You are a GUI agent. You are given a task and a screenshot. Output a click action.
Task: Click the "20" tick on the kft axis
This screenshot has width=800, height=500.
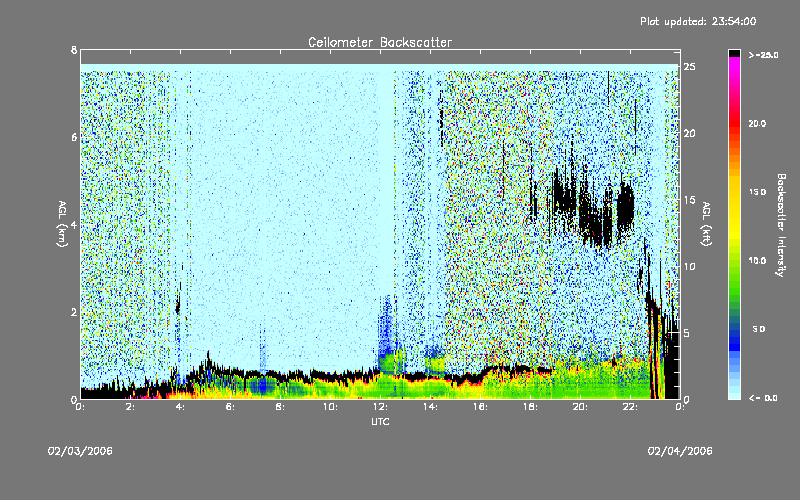click(689, 133)
